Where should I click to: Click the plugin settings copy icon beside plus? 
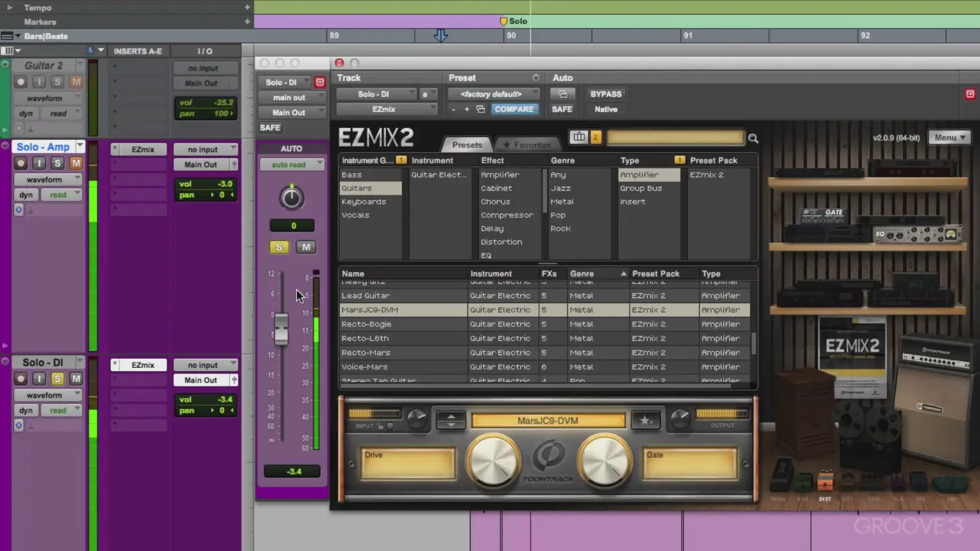tap(481, 110)
